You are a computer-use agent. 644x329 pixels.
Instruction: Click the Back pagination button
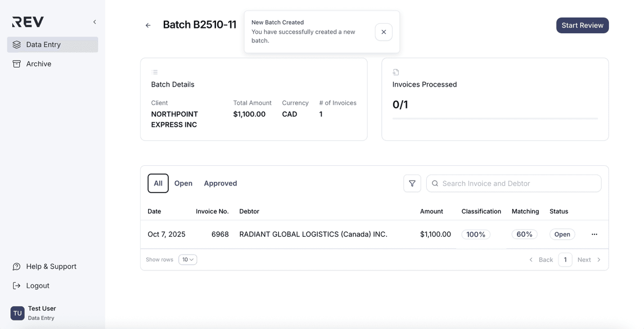[x=541, y=260]
